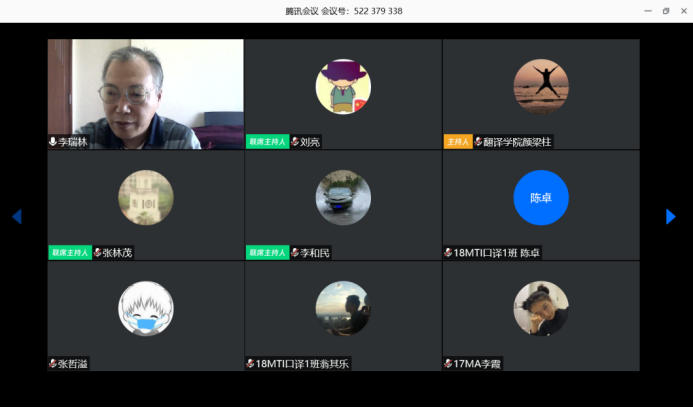This screenshot has height=408, width=693.
Task: Go to previous participant page arrow
Action: [16, 216]
